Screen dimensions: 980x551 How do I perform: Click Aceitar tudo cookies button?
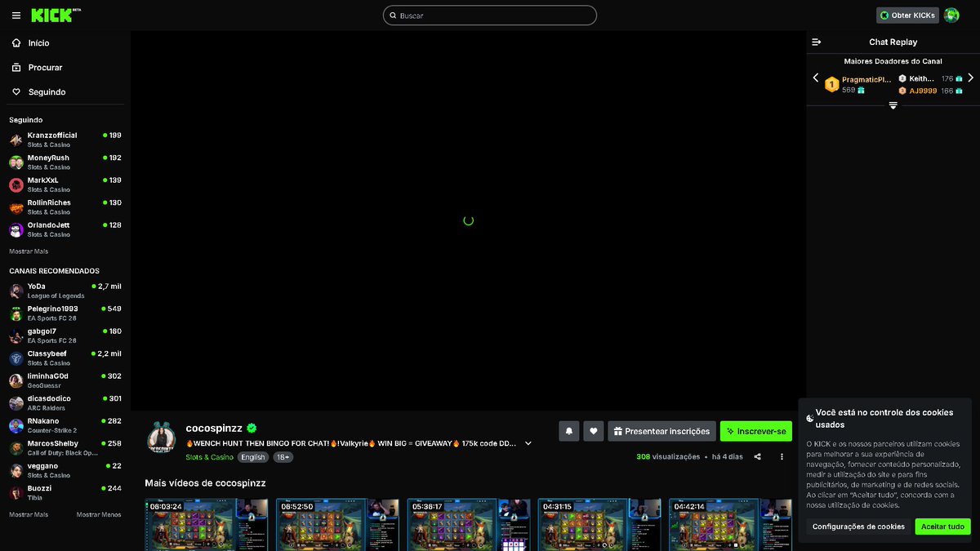pyautogui.click(x=943, y=527)
